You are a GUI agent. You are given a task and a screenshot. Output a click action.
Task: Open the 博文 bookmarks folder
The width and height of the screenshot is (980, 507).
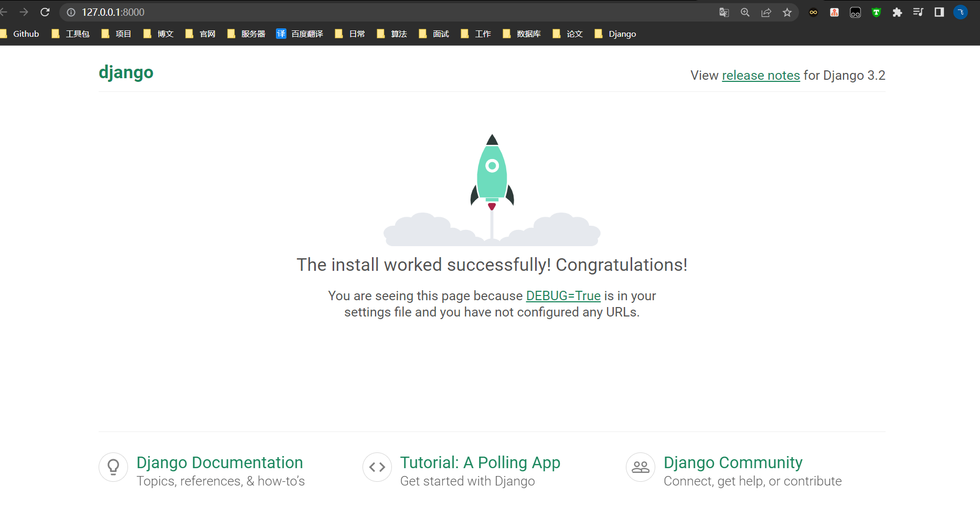tap(158, 34)
